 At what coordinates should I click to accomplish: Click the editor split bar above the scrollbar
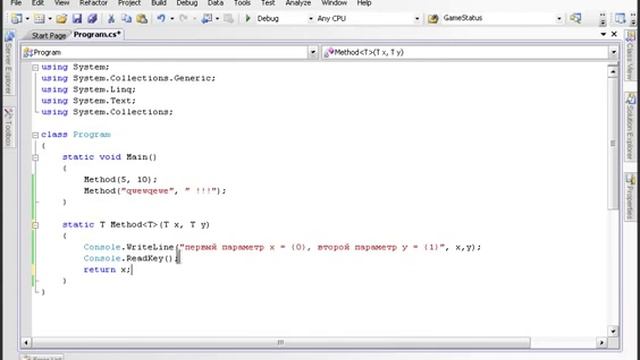coord(613,64)
